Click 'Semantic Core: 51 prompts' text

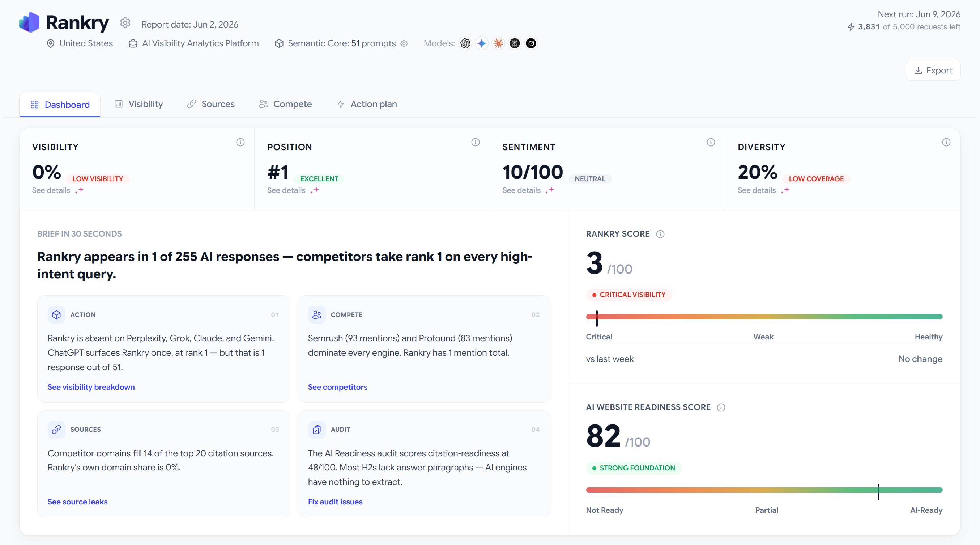pyautogui.click(x=342, y=43)
